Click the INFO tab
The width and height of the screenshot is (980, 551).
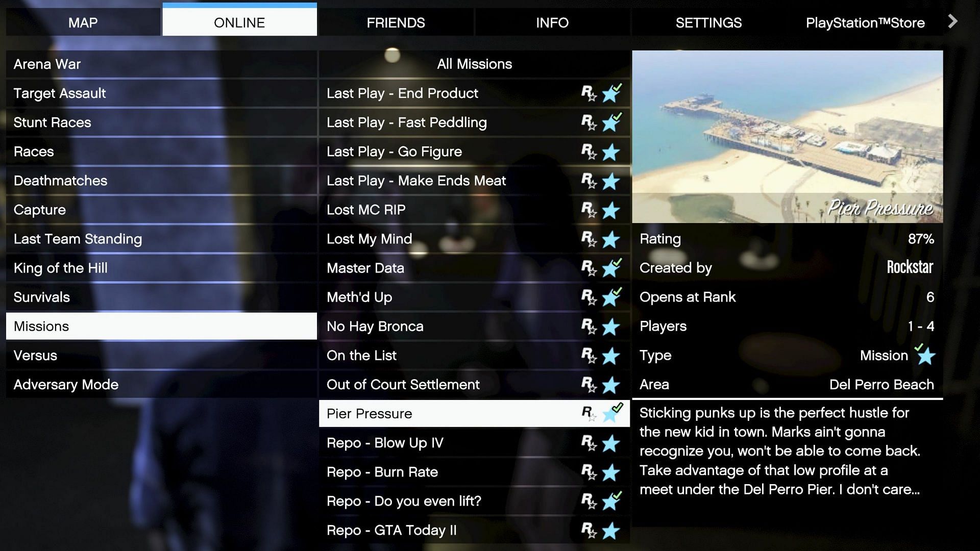[x=551, y=22]
